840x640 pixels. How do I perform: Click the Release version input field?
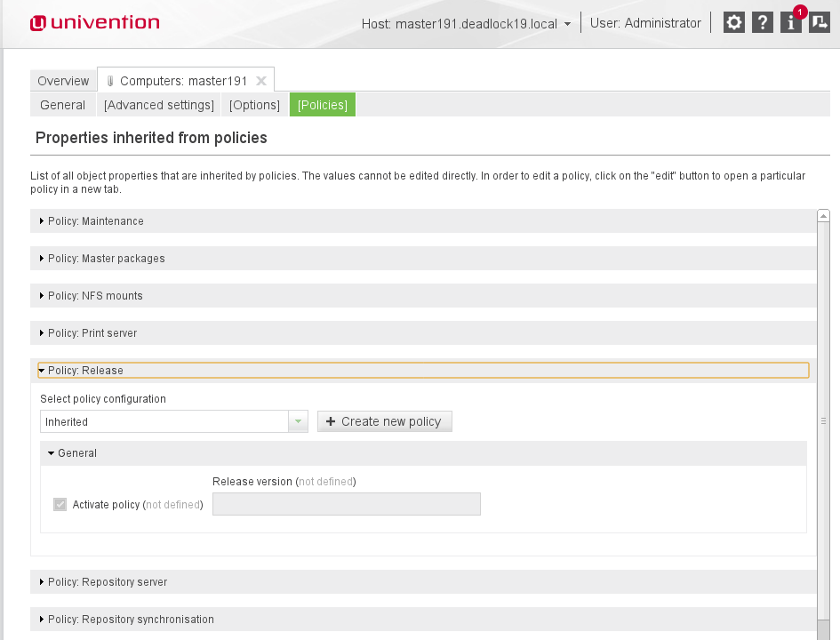coord(347,505)
